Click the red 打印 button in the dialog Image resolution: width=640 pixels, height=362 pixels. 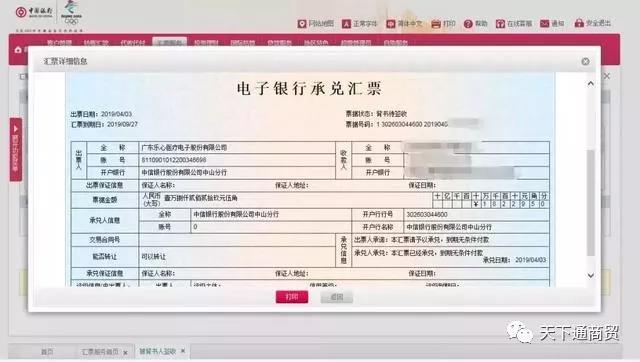[292, 297]
